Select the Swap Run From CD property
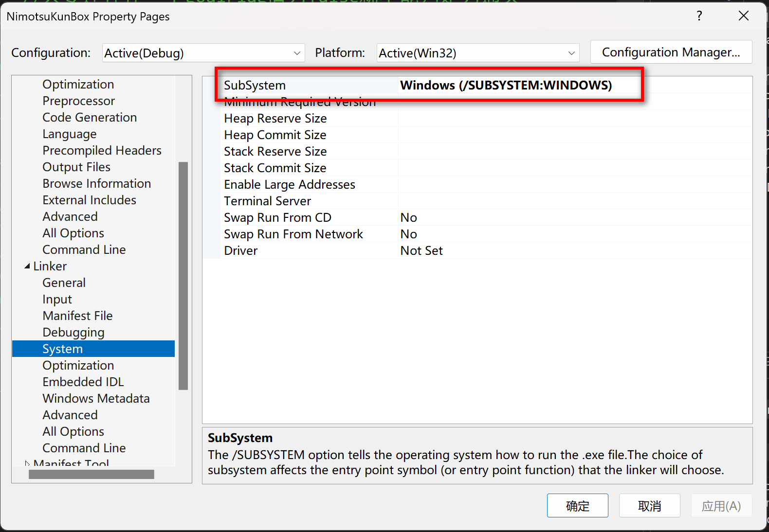Screen dimensions: 769x532 click(x=277, y=217)
